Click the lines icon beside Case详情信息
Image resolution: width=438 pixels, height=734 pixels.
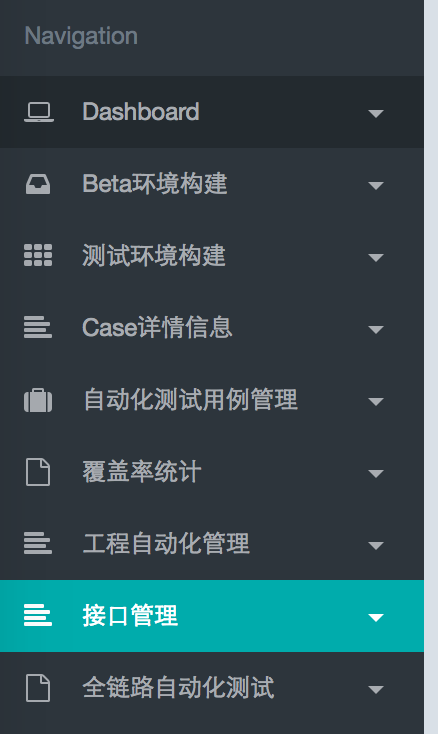point(38,327)
